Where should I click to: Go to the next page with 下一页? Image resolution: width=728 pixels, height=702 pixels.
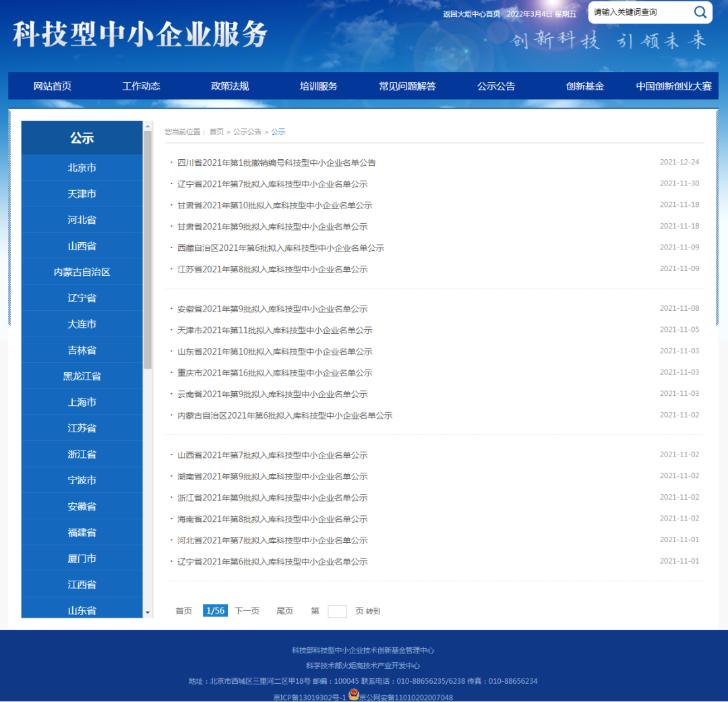pos(247,610)
